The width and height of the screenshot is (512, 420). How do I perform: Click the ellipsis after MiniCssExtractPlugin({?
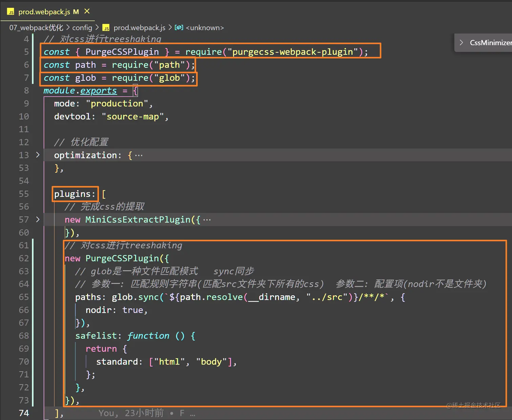pos(207,220)
